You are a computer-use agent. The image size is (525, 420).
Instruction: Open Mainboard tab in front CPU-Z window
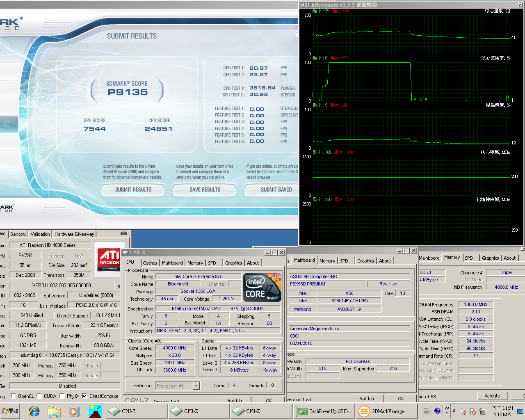pos(172,263)
